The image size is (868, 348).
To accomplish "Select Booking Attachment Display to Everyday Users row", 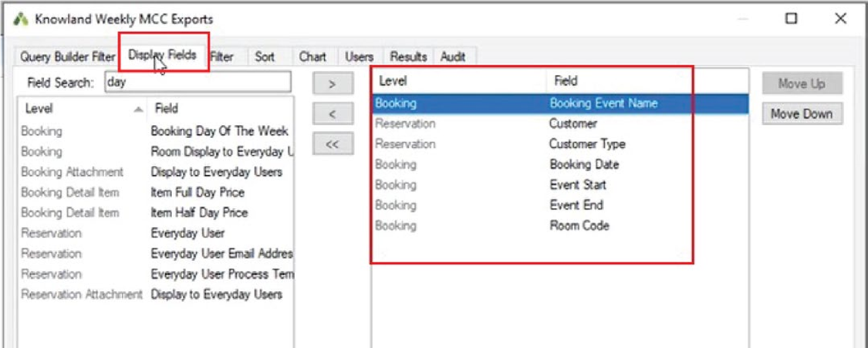I will [x=156, y=172].
